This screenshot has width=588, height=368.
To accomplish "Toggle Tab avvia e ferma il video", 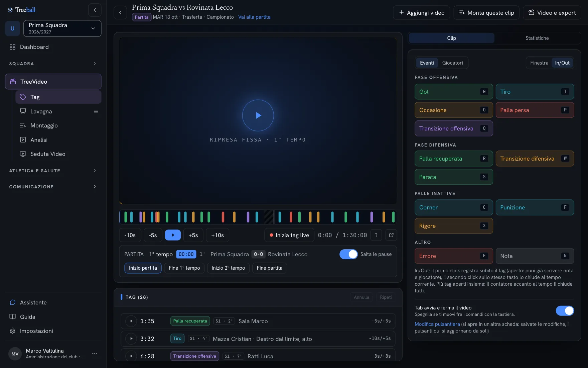I will (565, 311).
